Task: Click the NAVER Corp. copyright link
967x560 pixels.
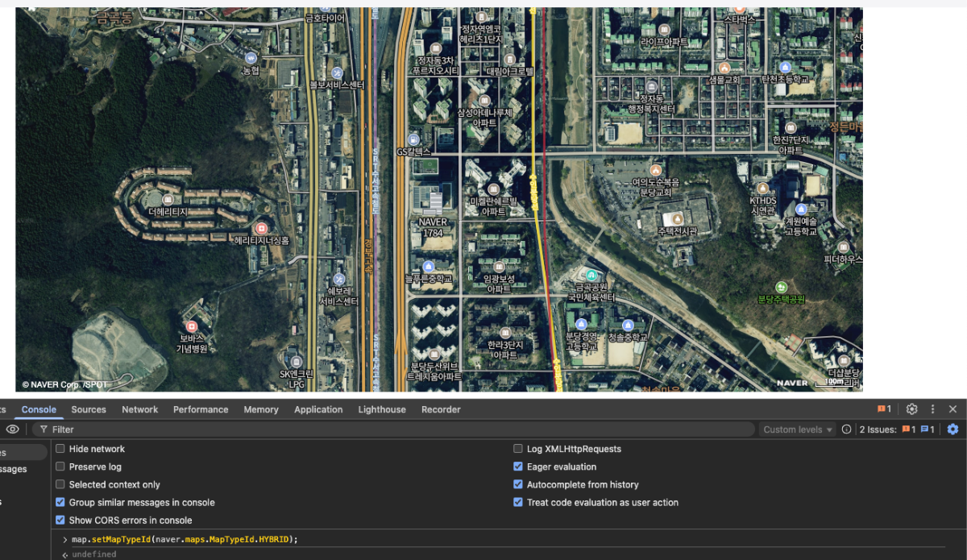Action: click(64, 385)
